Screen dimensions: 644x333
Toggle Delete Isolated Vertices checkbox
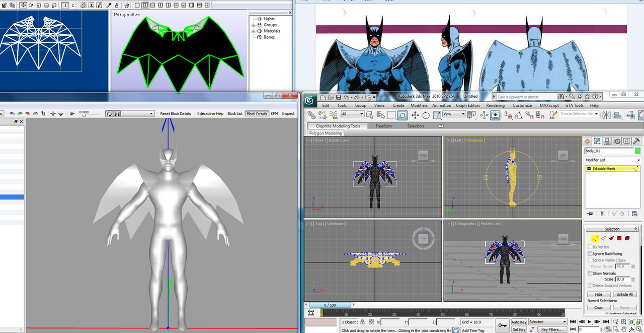590,286
